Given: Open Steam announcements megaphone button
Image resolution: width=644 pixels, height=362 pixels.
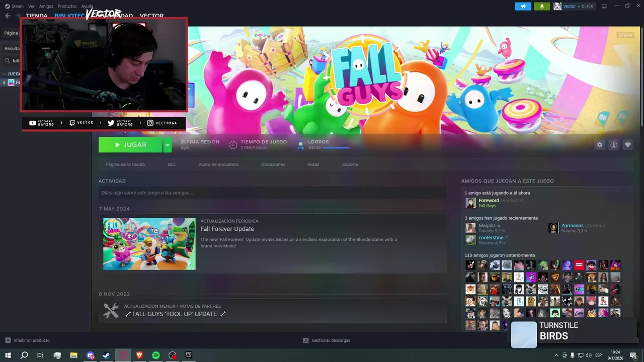Looking at the screenshot, I should coord(523,6).
